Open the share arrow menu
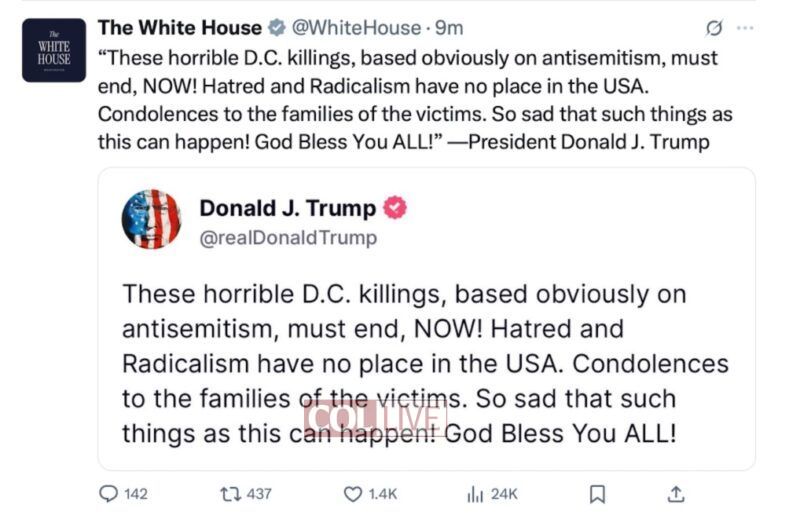 [x=676, y=494]
